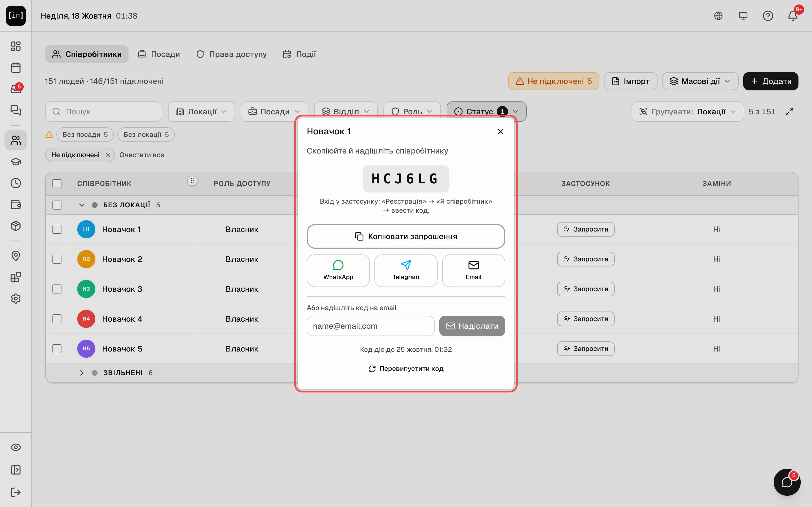Screen dimensions: 812x507
Task: Open the calendar icon in sidebar
Action: [16, 68]
